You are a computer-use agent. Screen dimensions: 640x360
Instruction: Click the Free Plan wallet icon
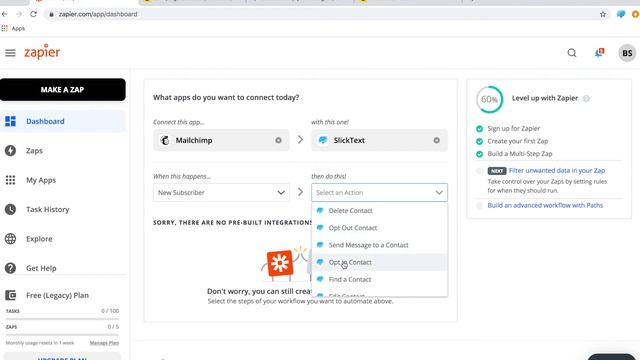10,295
